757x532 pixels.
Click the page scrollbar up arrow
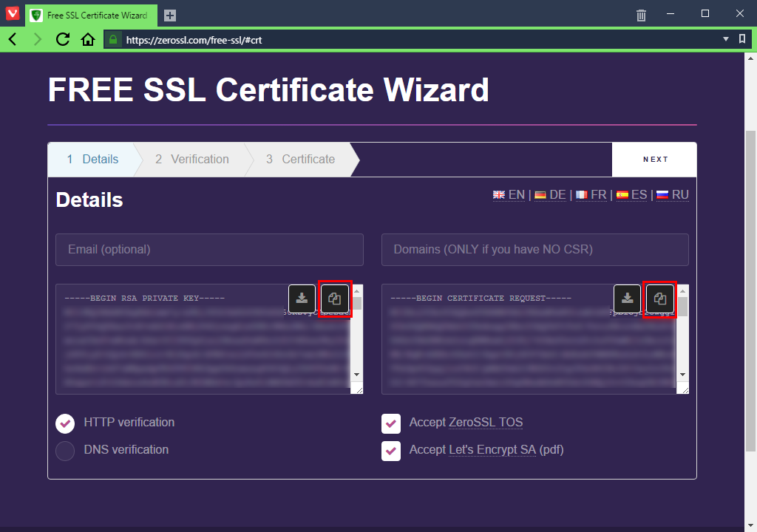750,58
